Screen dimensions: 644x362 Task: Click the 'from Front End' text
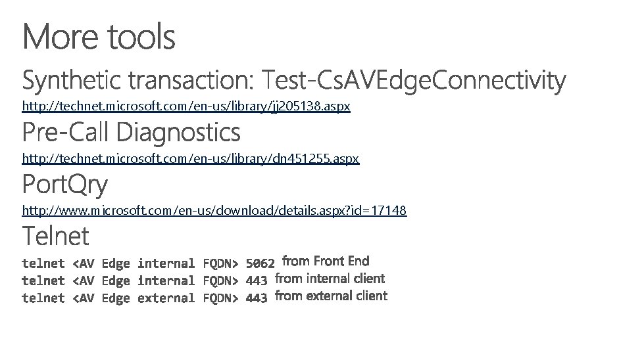pyautogui.click(x=326, y=261)
